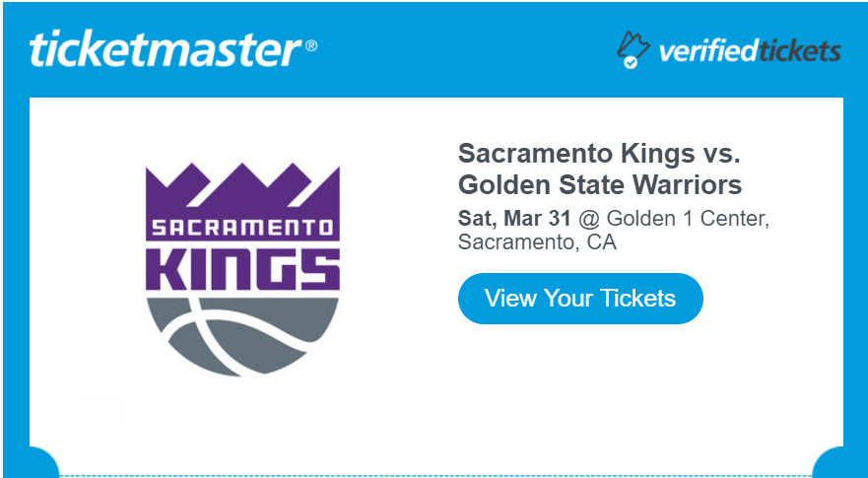Click the @ symbol before the venue
Screen dimensions: 868x478
(589, 220)
